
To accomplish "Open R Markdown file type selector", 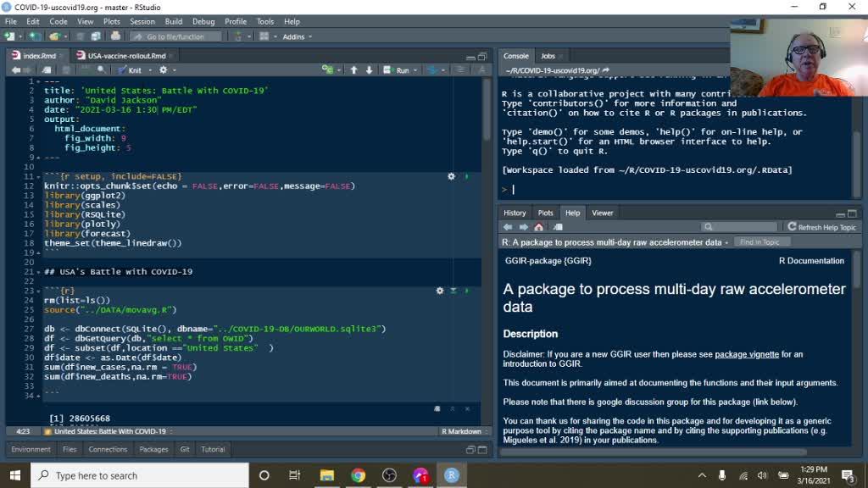I will pos(465,431).
